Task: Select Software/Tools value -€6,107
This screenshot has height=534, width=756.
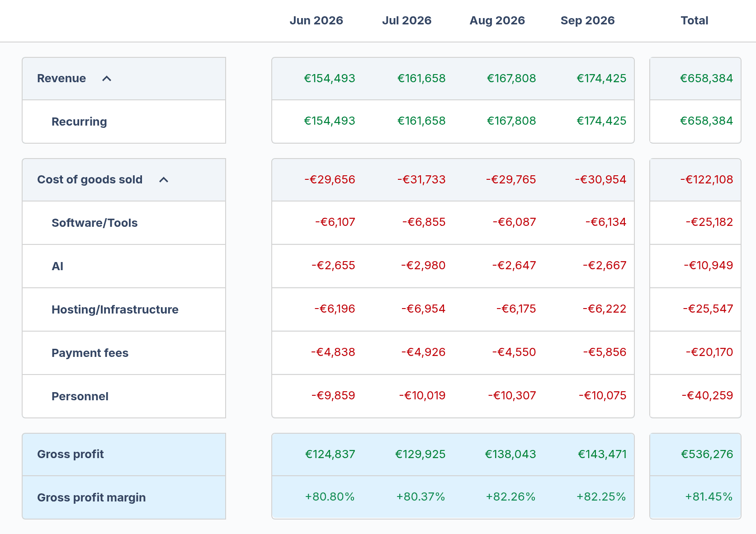Action: (x=335, y=222)
